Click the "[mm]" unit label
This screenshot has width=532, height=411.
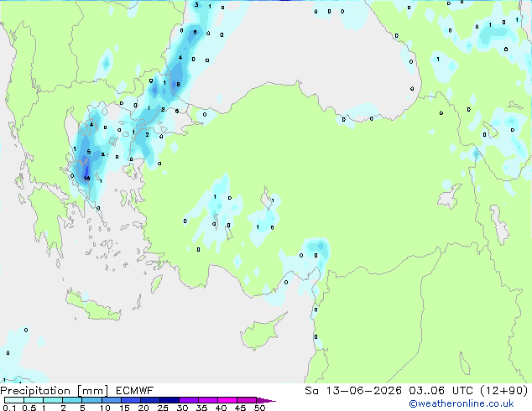(93, 391)
